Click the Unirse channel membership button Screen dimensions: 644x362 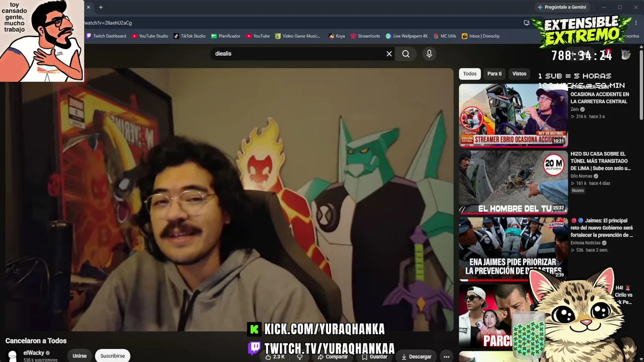pos(79,356)
